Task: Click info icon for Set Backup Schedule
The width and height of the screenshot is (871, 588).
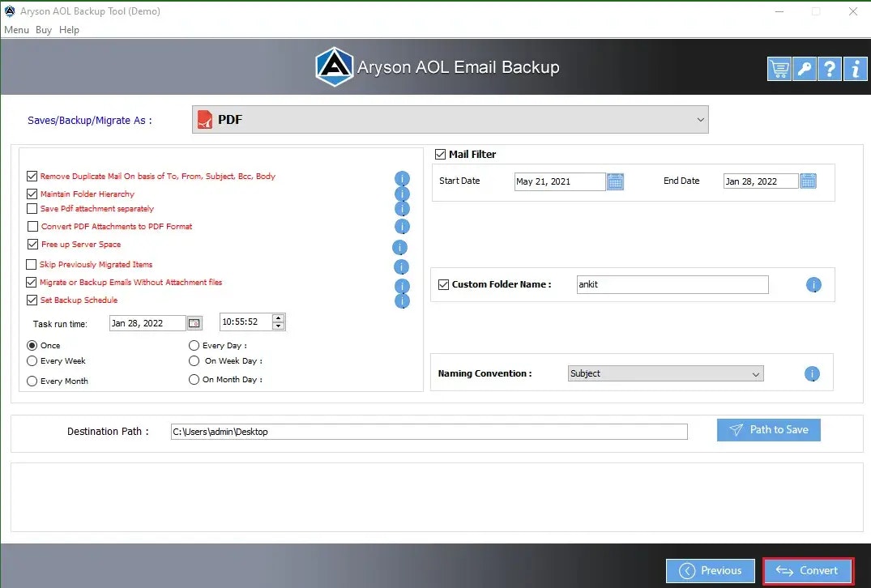Action: (402, 301)
